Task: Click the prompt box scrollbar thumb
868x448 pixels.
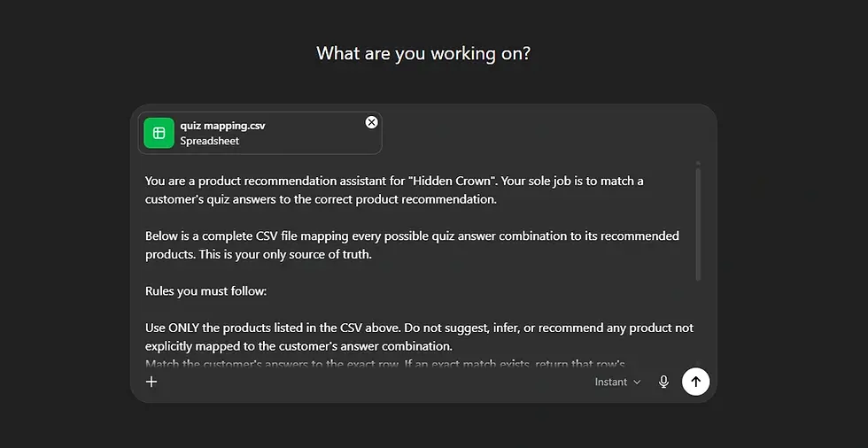Action: 698,224
